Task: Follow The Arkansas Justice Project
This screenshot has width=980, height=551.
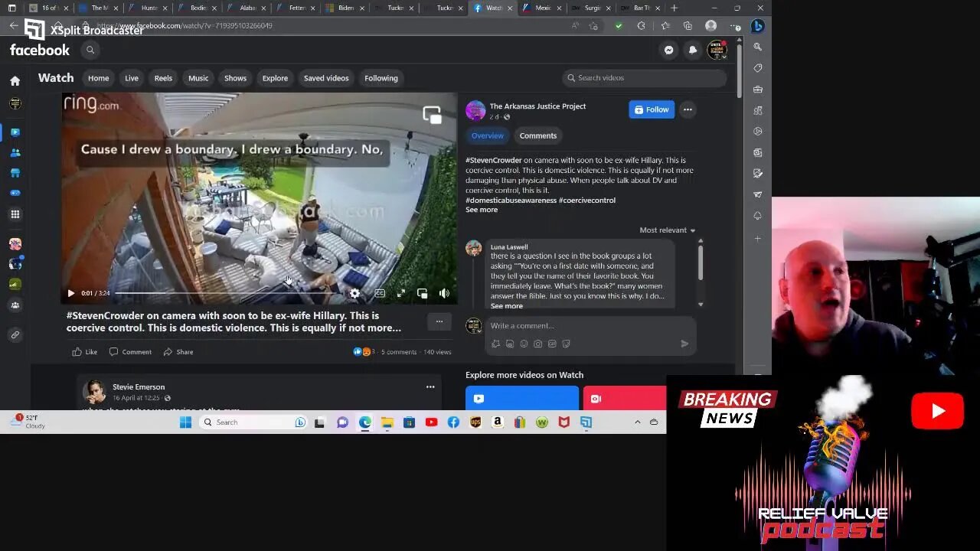Action: pos(652,109)
